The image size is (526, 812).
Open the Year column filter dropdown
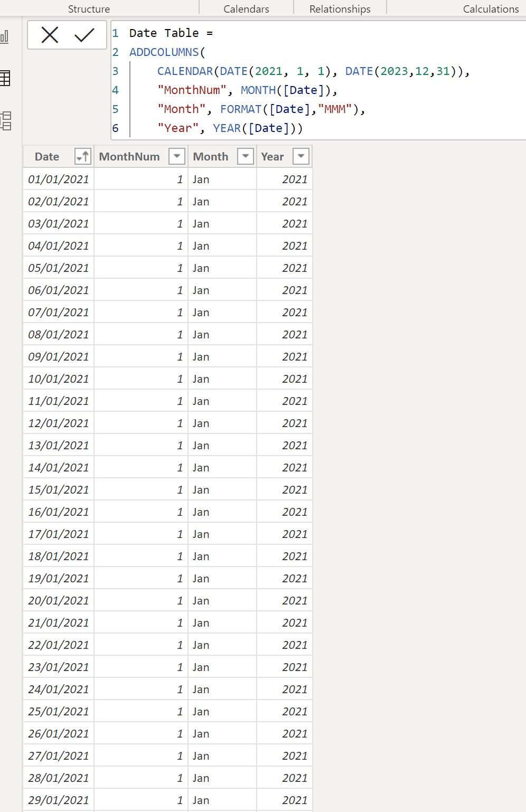300,156
